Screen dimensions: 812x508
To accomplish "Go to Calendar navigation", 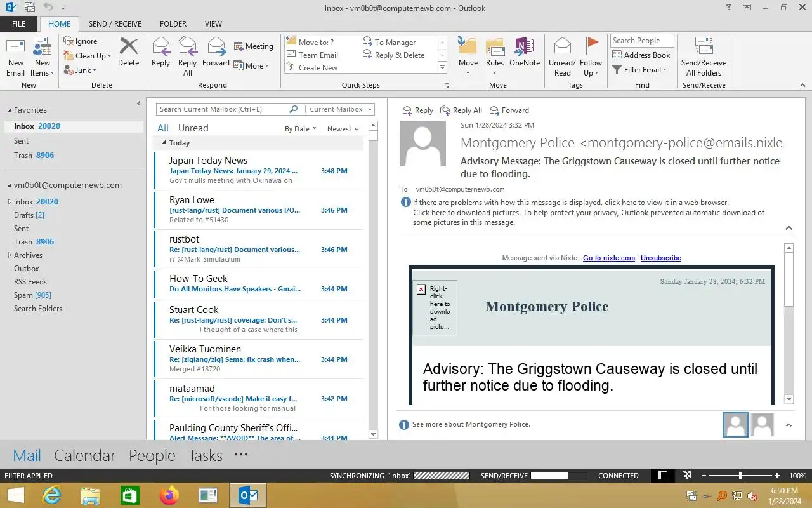I will click(x=84, y=455).
